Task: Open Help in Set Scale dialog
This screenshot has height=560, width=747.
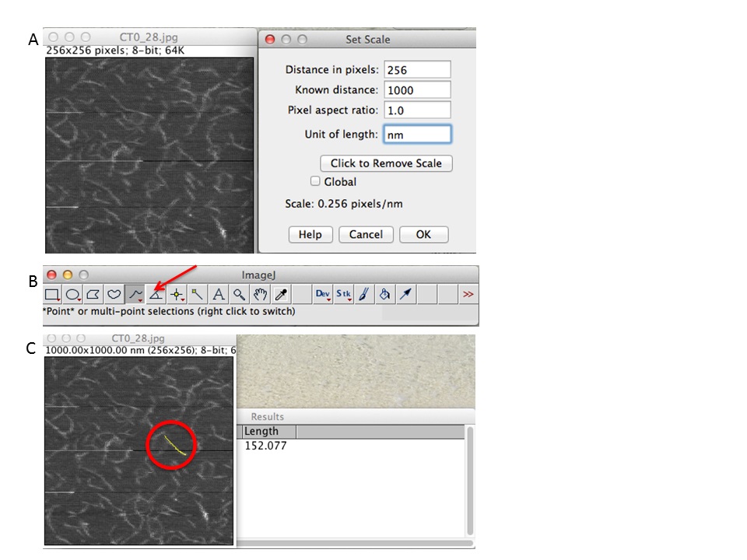Action: [x=310, y=234]
